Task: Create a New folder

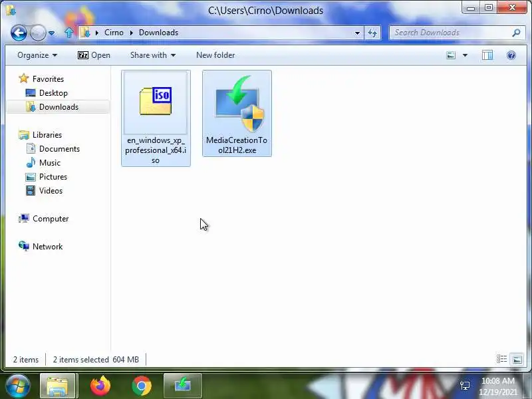Action: pos(215,55)
